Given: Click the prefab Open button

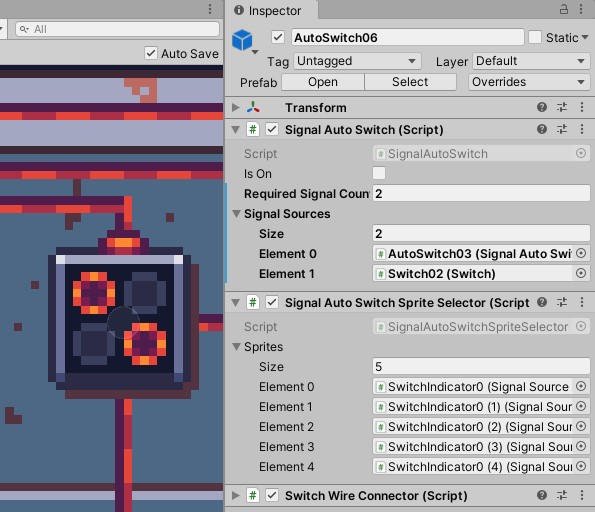Looking at the screenshot, I should click(323, 82).
